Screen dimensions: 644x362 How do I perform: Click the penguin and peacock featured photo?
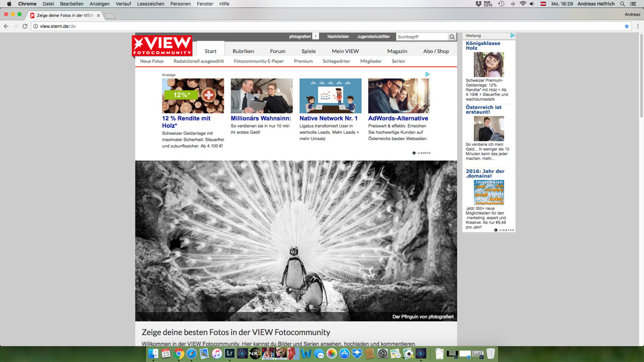[296, 240]
